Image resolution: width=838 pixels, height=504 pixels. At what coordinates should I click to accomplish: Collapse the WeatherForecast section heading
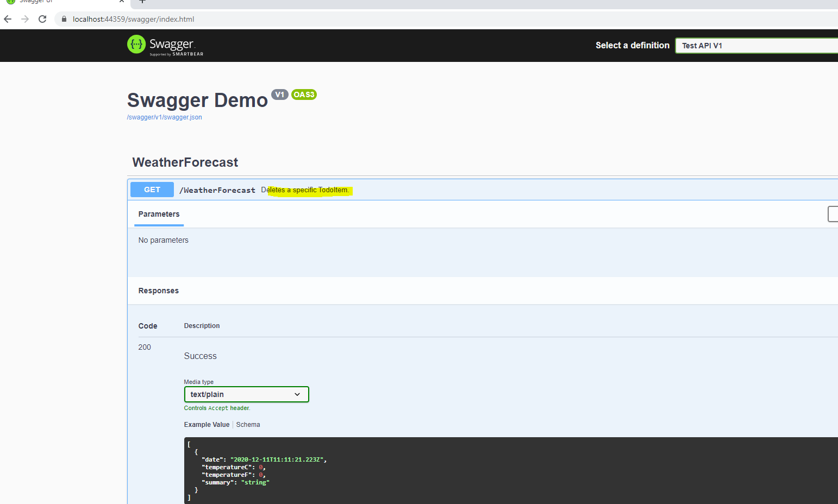[x=185, y=162]
